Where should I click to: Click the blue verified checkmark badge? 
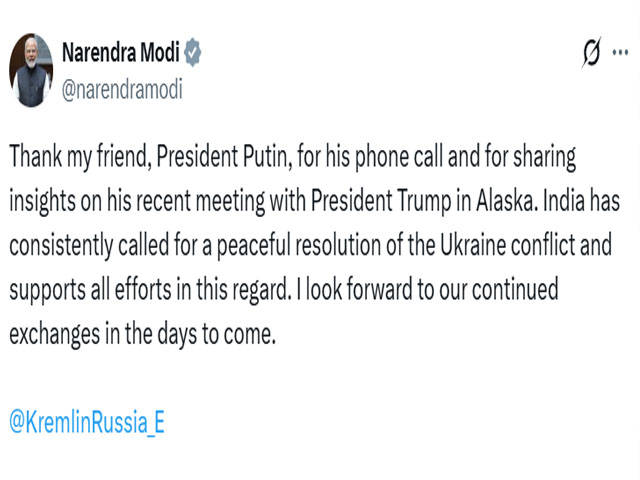click(192, 54)
